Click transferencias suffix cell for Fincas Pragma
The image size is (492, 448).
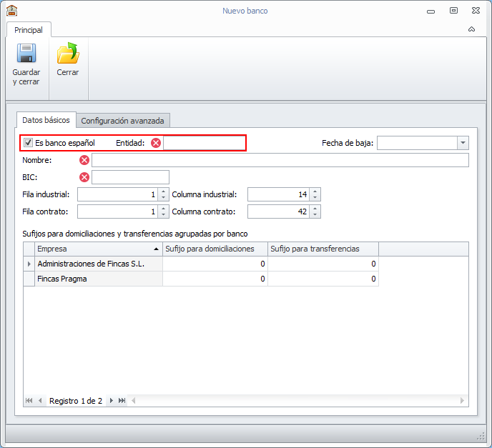click(x=323, y=279)
